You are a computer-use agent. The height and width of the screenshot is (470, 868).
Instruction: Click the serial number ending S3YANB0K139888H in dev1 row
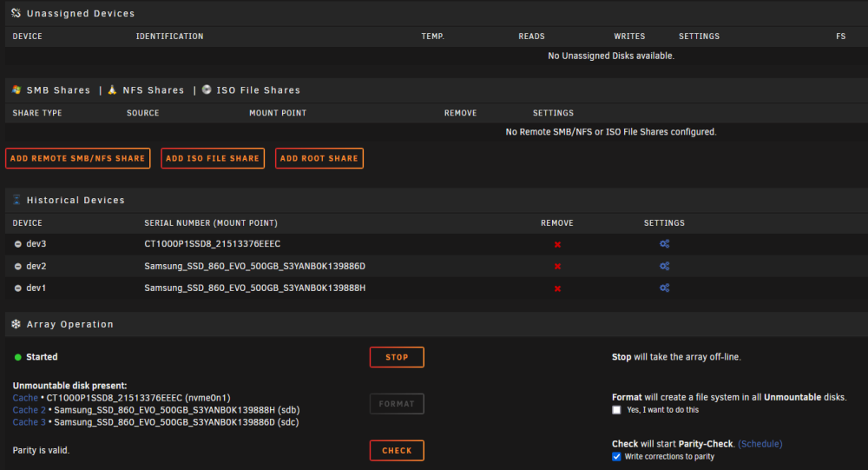click(x=254, y=288)
